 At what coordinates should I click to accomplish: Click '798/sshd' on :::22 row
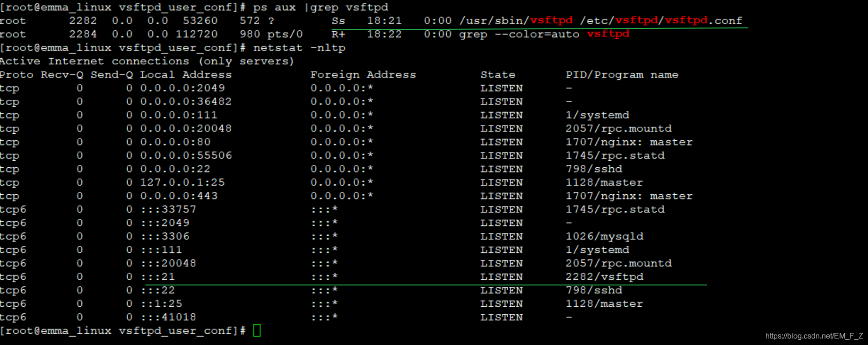(x=594, y=290)
